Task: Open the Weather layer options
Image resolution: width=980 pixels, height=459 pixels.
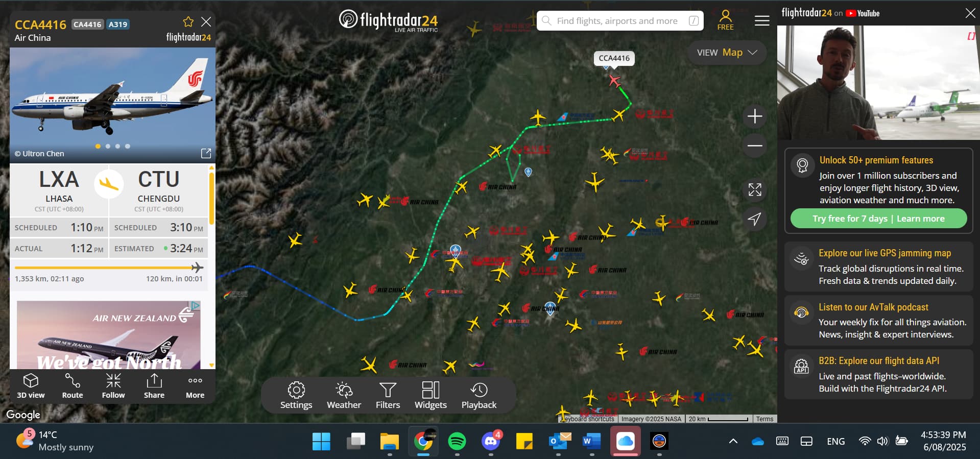Action: tap(344, 396)
